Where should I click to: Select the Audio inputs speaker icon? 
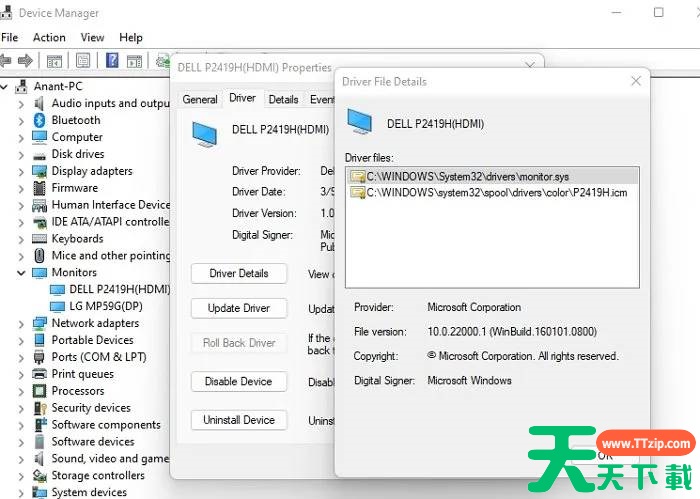pos(39,104)
